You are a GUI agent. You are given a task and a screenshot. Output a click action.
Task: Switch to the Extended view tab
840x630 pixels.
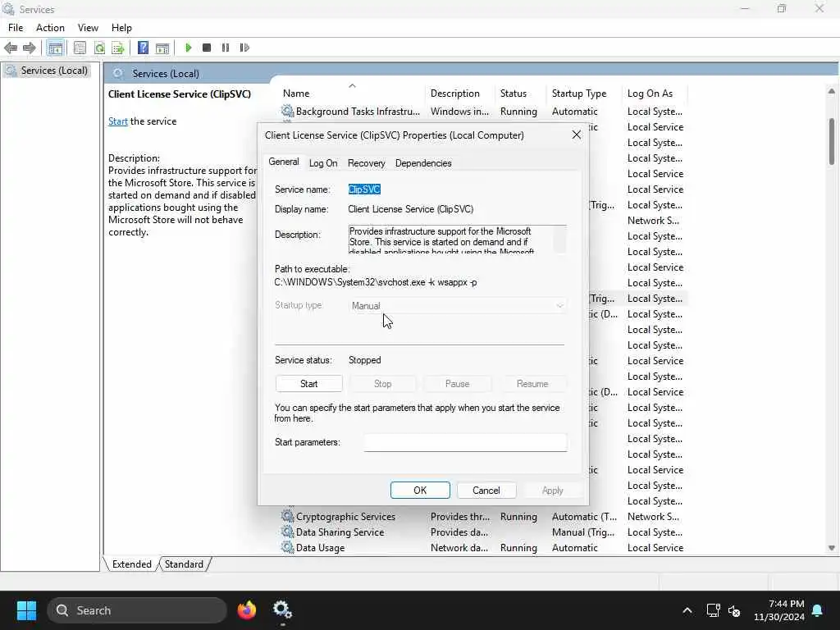coord(132,564)
